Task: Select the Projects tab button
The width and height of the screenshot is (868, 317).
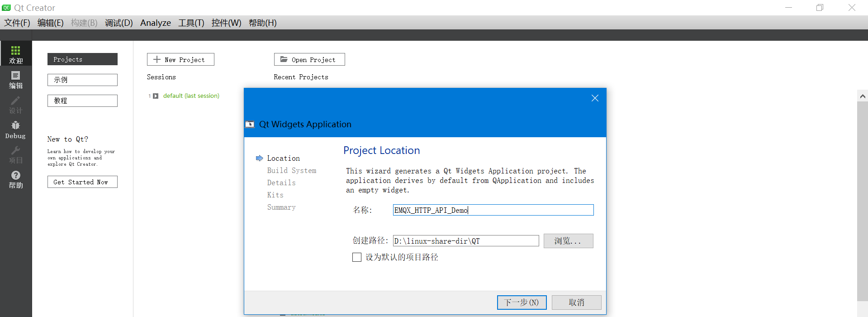Action: point(82,59)
